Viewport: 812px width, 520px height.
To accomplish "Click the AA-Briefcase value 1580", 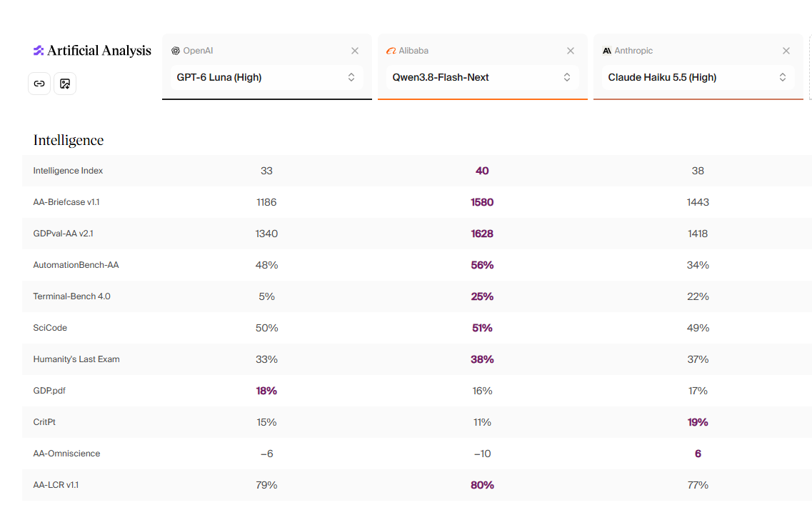I will point(482,202).
